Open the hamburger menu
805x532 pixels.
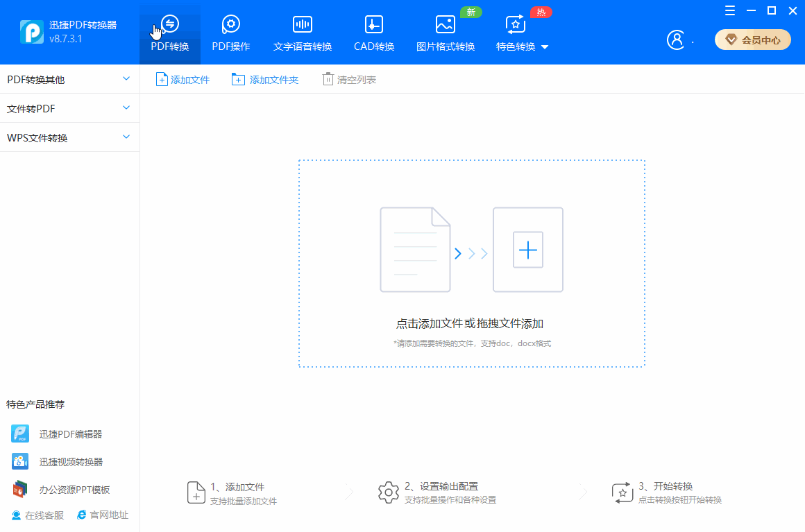(729, 10)
